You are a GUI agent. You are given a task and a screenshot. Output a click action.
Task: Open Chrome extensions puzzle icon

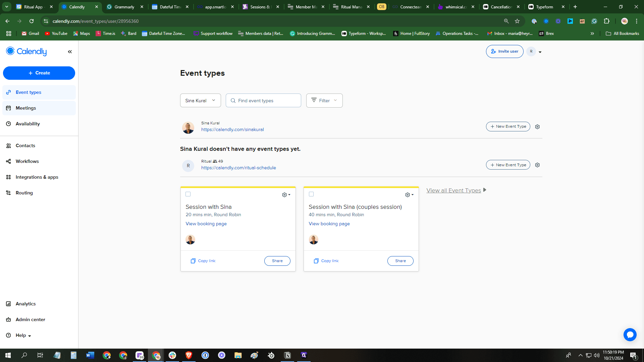[606, 21]
